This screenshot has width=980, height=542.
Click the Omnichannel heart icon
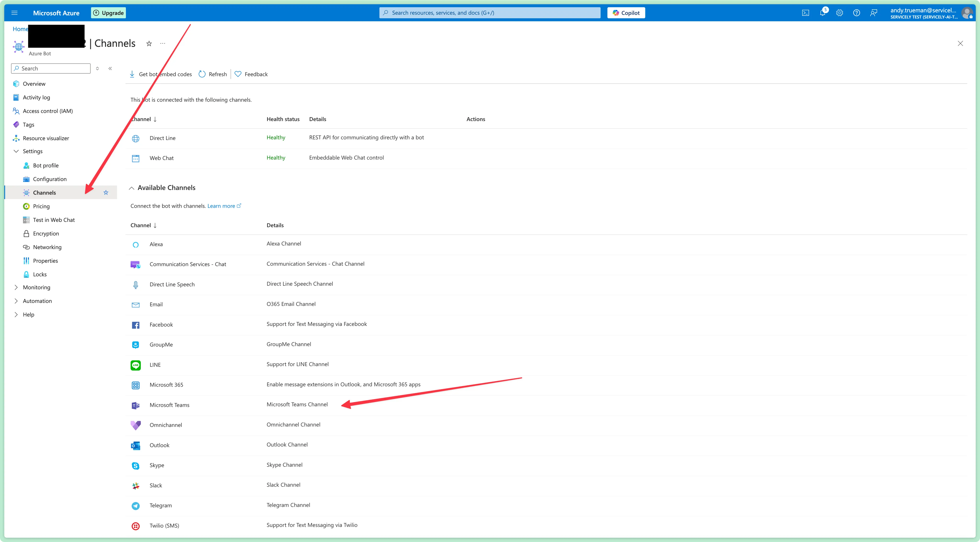[135, 425]
